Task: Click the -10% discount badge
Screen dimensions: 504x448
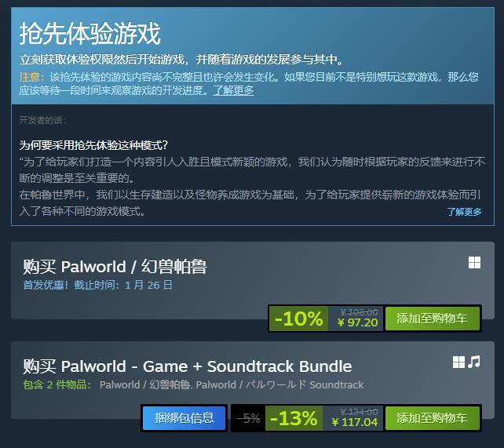Action: coord(298,319)
